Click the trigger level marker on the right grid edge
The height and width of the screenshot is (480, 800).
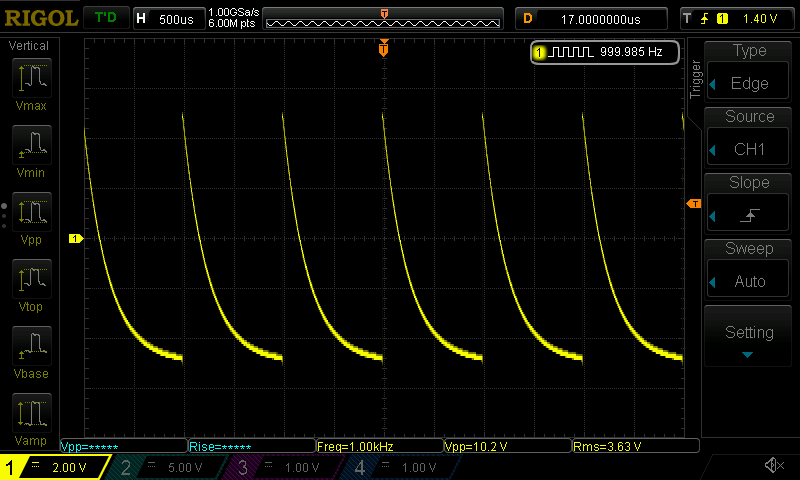pyautogui.click(x=694, y=204)
